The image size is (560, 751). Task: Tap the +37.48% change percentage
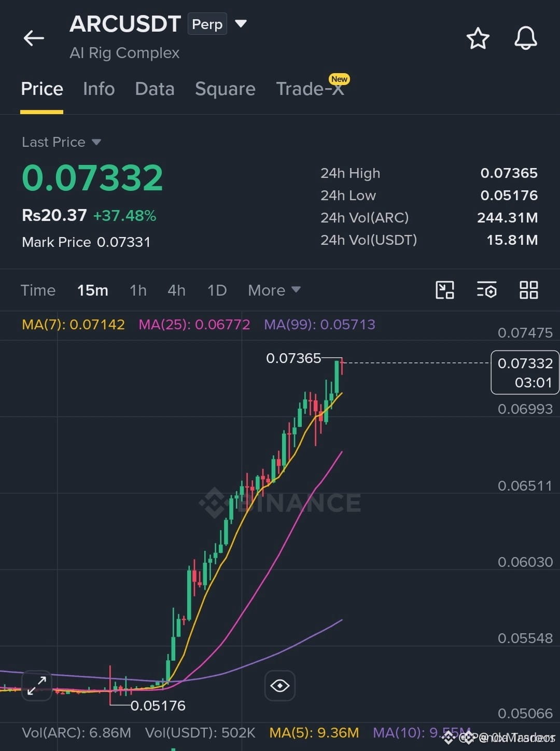click(124, 216)
